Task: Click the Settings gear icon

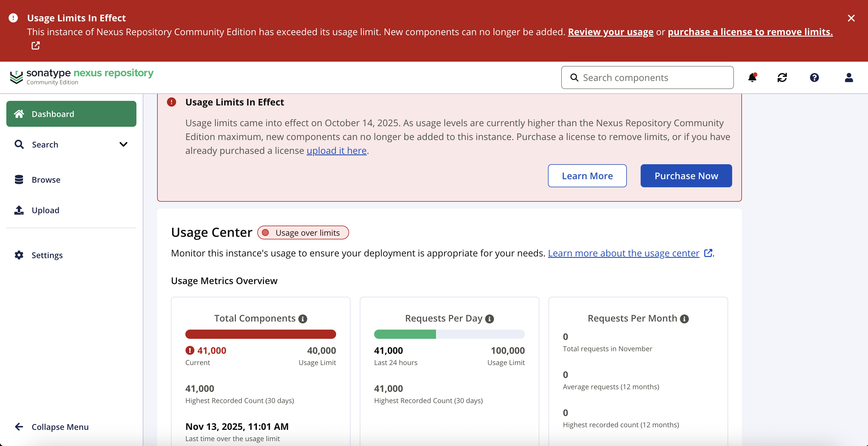Action: (x=19, y=255)
